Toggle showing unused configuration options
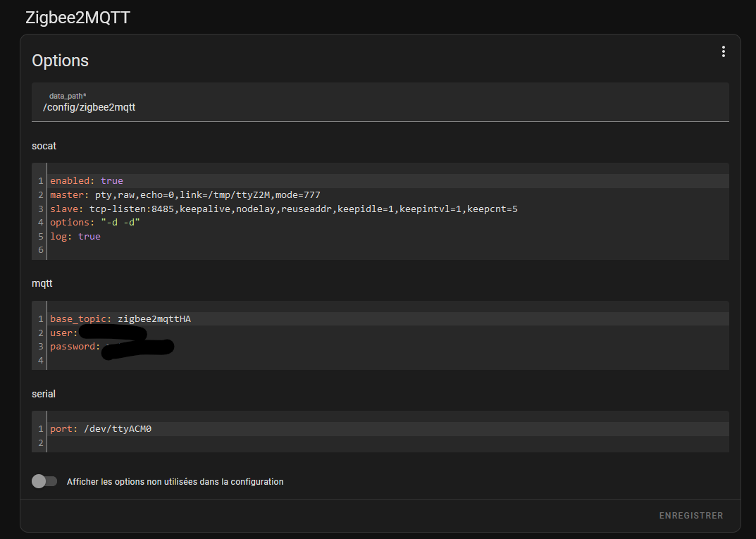 point(44,481)
